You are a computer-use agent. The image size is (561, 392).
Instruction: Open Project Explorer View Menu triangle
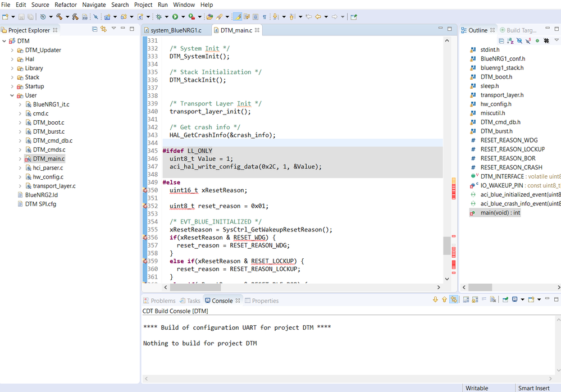[113, 28]
